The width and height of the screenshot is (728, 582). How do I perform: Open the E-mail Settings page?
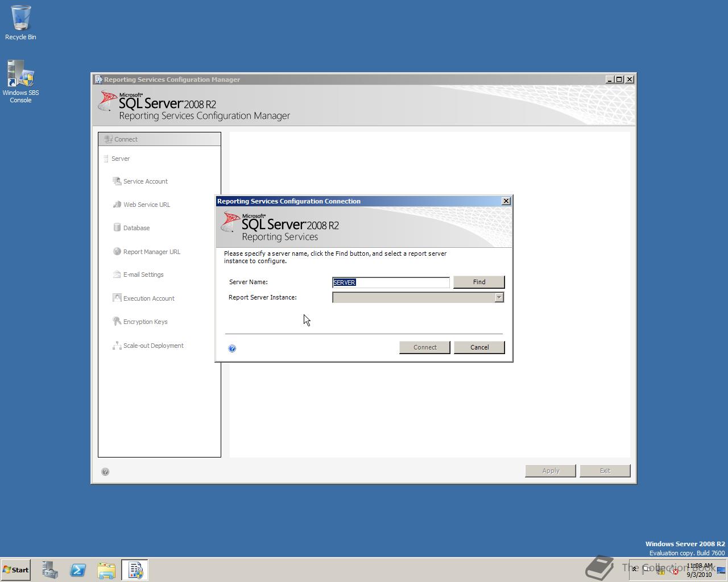click(x=143, y=275)
